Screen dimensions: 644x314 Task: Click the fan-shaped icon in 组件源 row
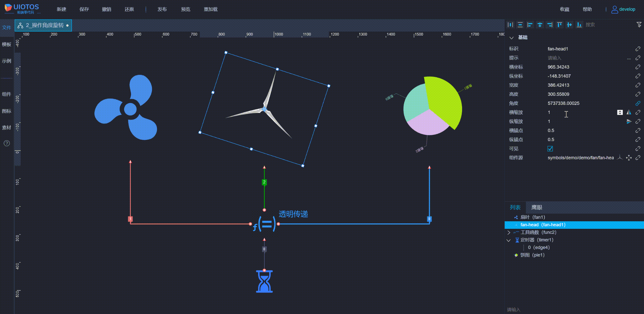click(x=620, y=158)
